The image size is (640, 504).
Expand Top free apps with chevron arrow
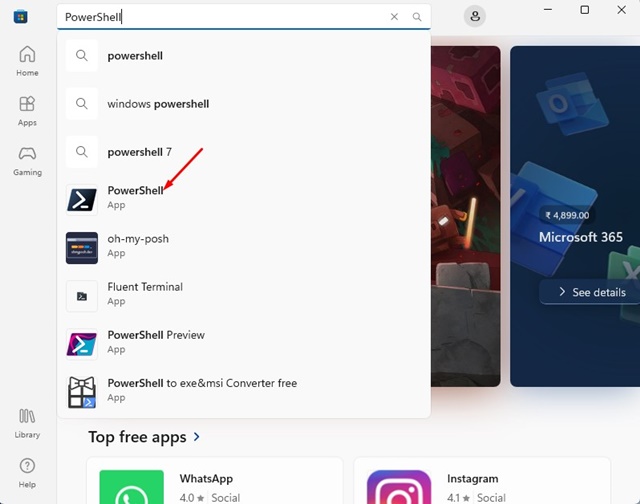197,437
